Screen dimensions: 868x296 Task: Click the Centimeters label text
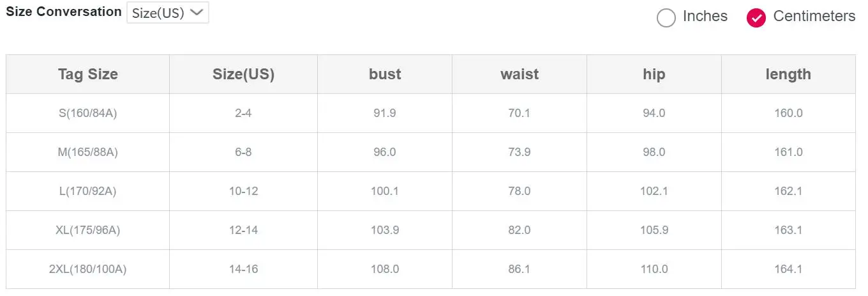(814, 16)
